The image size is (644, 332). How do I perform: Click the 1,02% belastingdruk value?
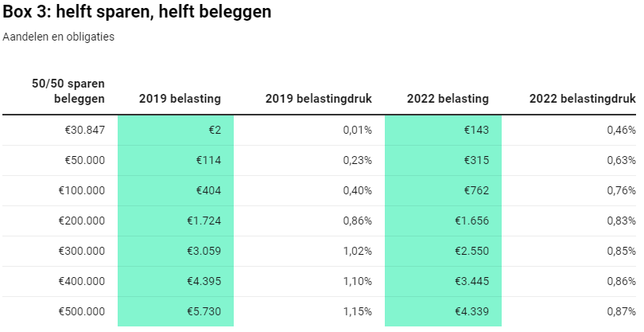click(357, 251)
